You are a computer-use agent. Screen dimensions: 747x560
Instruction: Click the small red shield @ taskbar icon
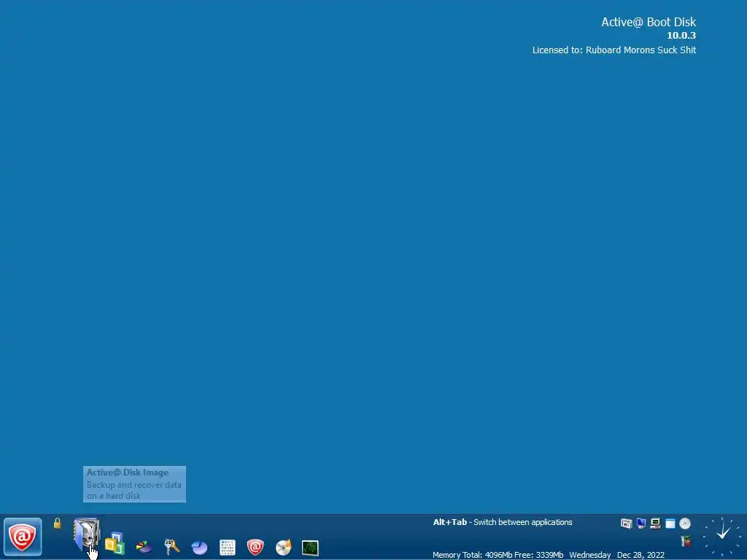255,547
